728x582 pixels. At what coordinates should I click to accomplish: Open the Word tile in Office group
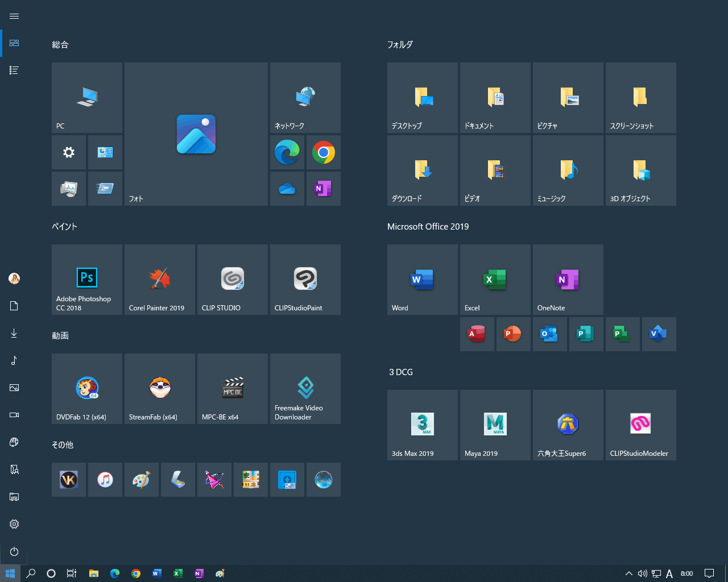pyautogui.click(x=423, y=280)
